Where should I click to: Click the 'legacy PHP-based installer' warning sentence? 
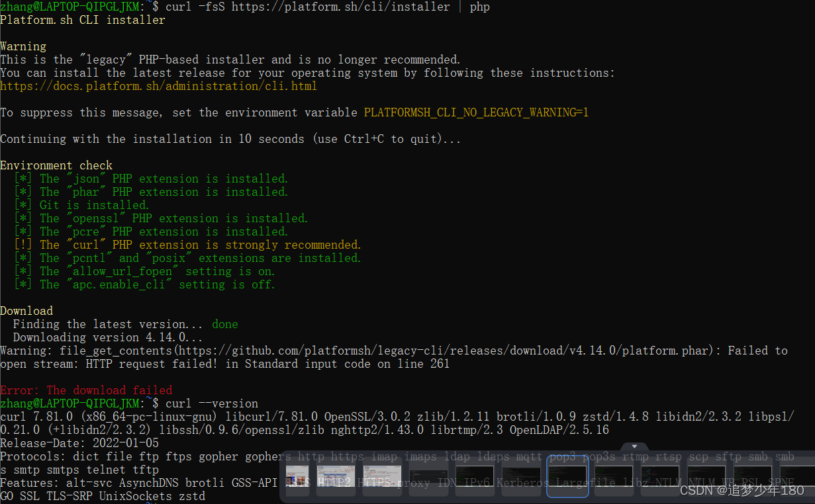230,60
